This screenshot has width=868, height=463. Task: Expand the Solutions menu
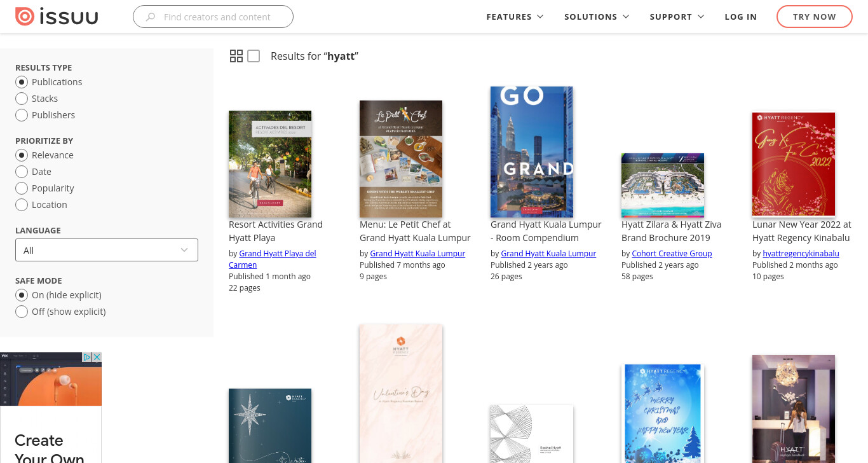coord(597,17)
